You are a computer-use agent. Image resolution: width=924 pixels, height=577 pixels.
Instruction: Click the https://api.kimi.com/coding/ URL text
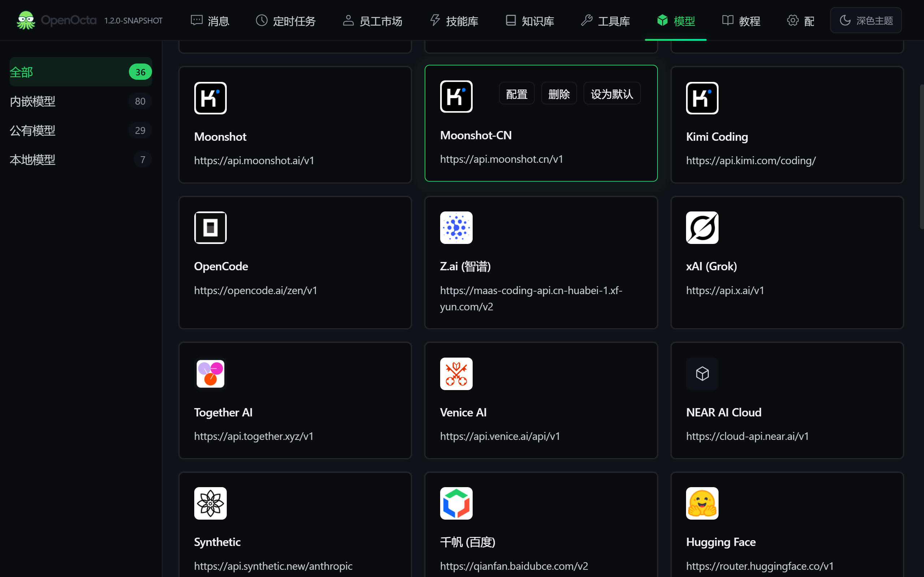(x=751, y=160)
